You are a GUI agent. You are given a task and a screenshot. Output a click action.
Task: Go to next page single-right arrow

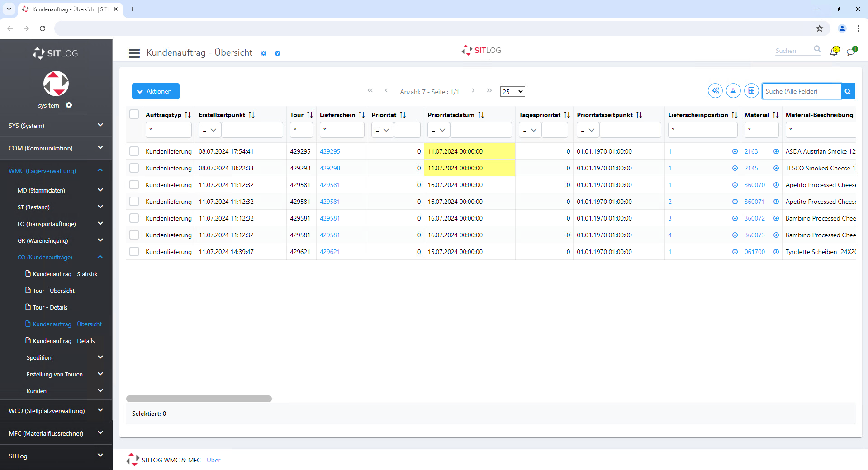point(473,90)
